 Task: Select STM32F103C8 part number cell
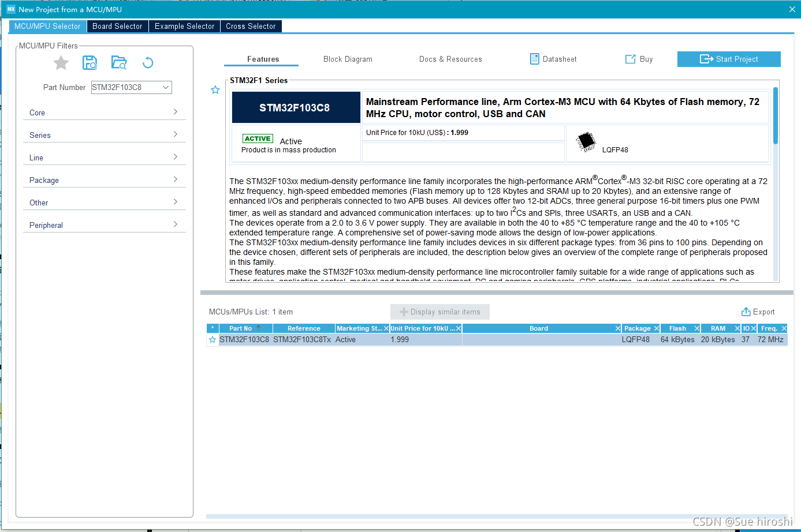click(244, 340)
